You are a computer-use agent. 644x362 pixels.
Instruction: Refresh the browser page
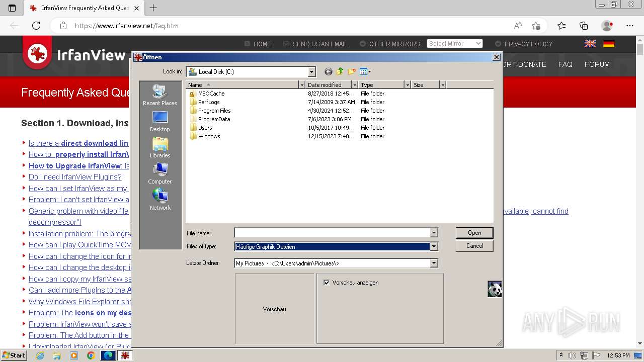point(36,26)
